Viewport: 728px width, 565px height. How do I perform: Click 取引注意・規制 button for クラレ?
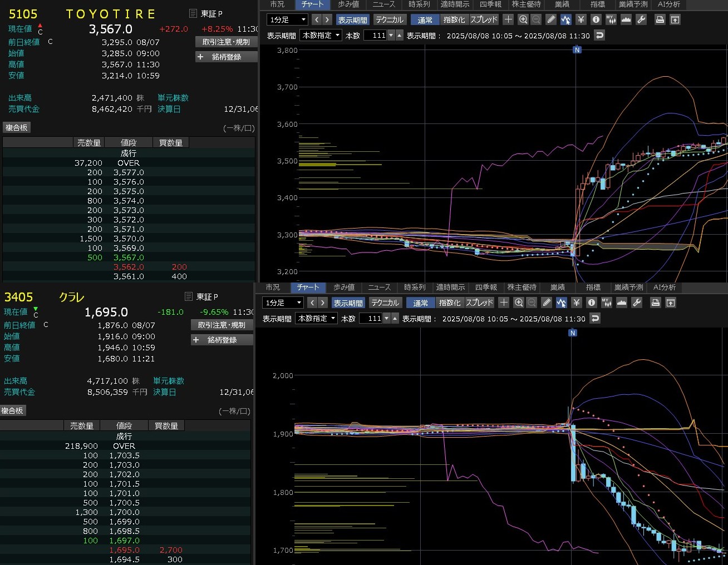[x=222, y=325]
